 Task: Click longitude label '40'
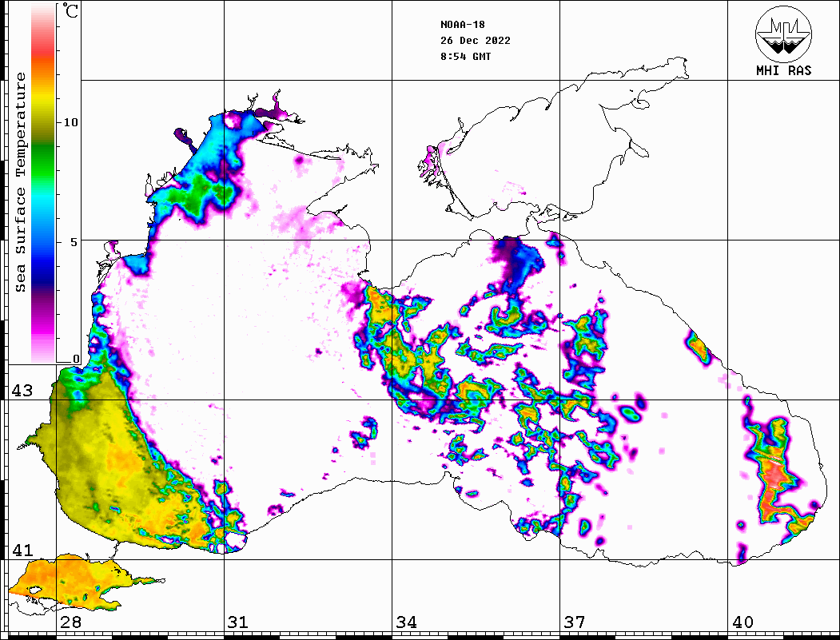tap(742, 622)
